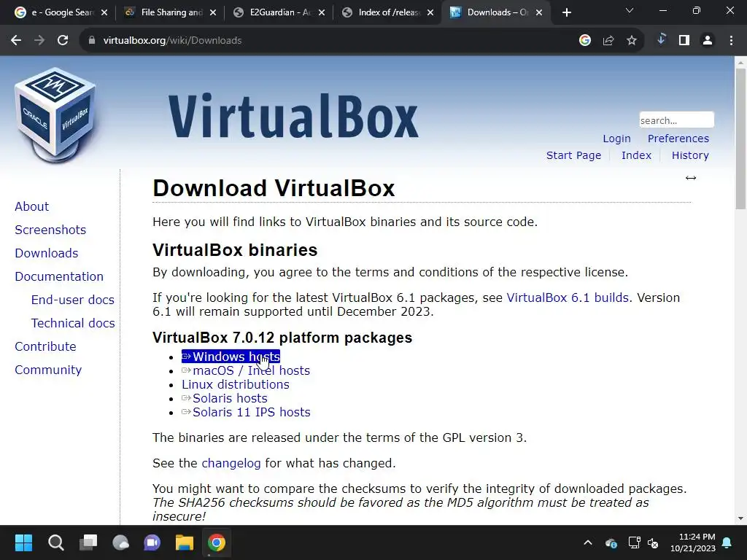Download the Windows hosts package
Viewport: 747px width, 560px height.
click(x=231, y=357)
